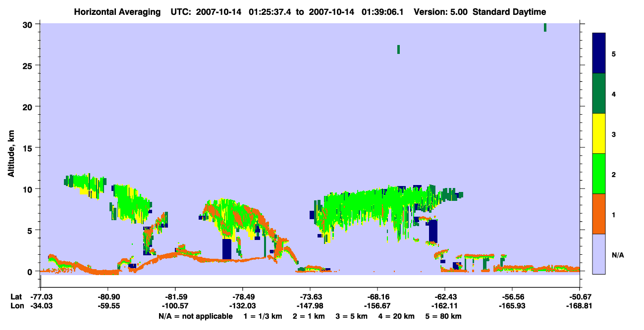
Task: Click the dark blue colorbar segment labeled 5
Action: click(x=599, y=53)
